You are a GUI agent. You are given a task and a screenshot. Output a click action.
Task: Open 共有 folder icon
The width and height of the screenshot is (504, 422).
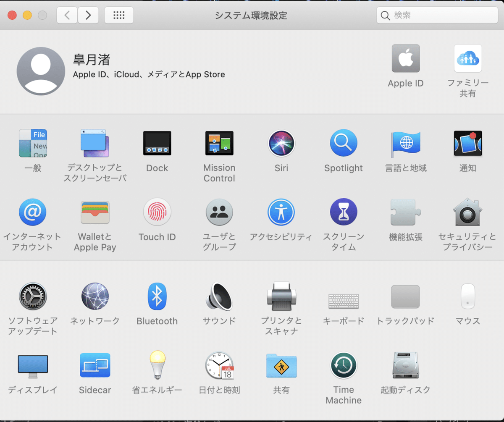[281, 366]
